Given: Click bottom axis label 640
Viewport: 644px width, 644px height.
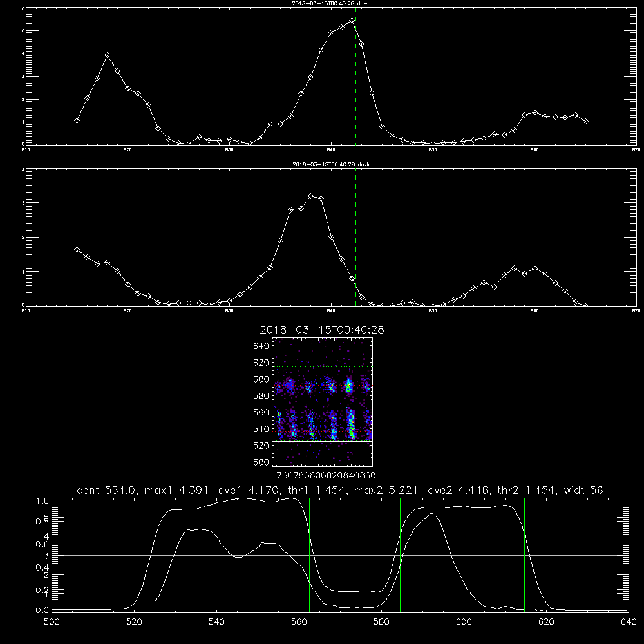Looking at the screenshot, I should click(x=629, y=622).
